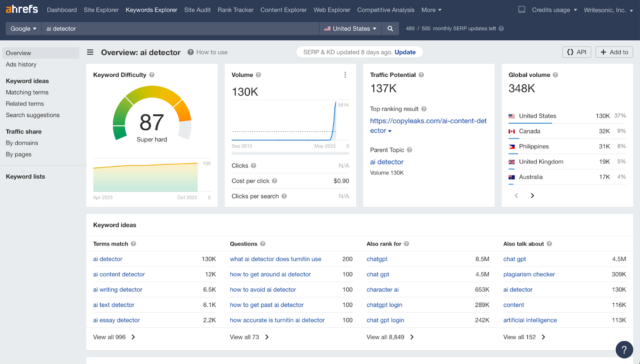Open the Google search engine dropdown
Screen dimensions: 640x364
[x=23, y=28]
